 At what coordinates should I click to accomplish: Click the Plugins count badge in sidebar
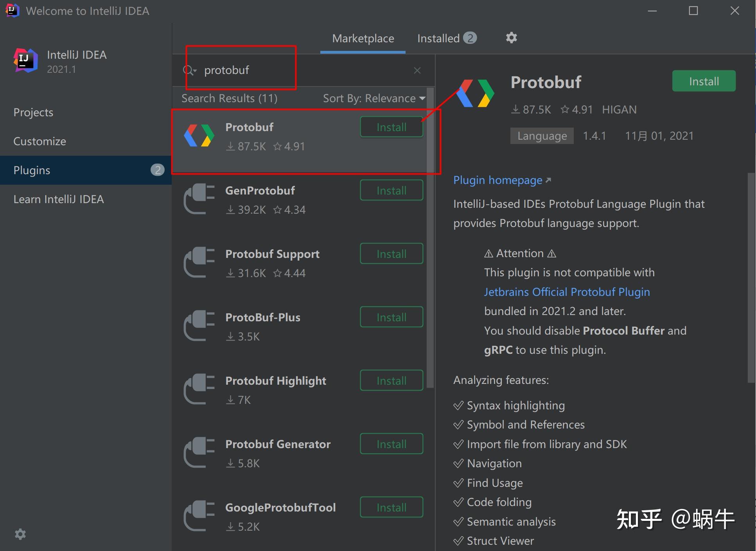coord(157,170)
